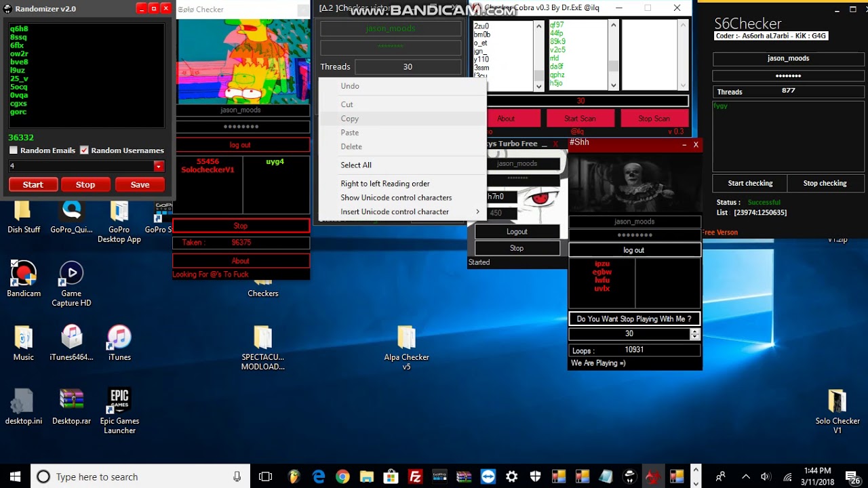The image size is (868, 488).
Task: Click 'Do You Want Stop Playing With Me ?'
Action: coord(634,319)
